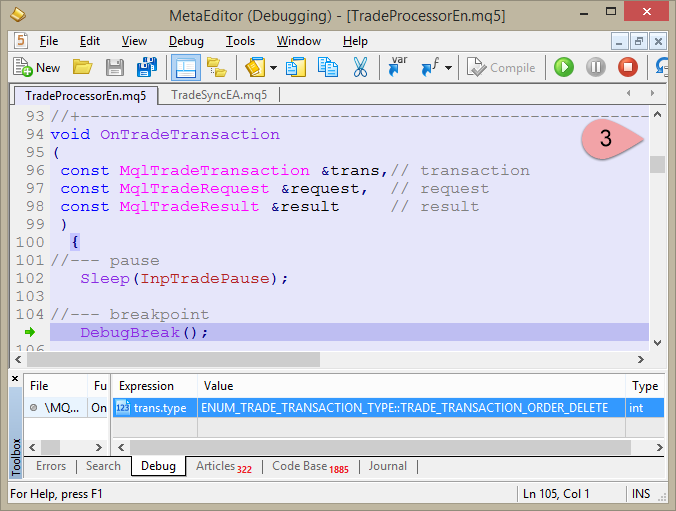Close the Toolbox panel with the X
The width and height of the screenshot is (676, 511).
(15, 379)
